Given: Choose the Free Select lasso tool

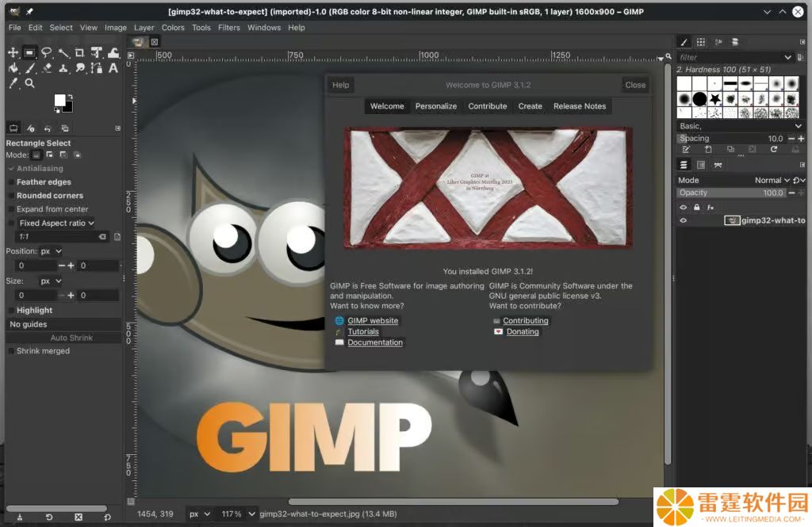Looking at the screenshot, I should pyautogui.click(x=47, y=52).
